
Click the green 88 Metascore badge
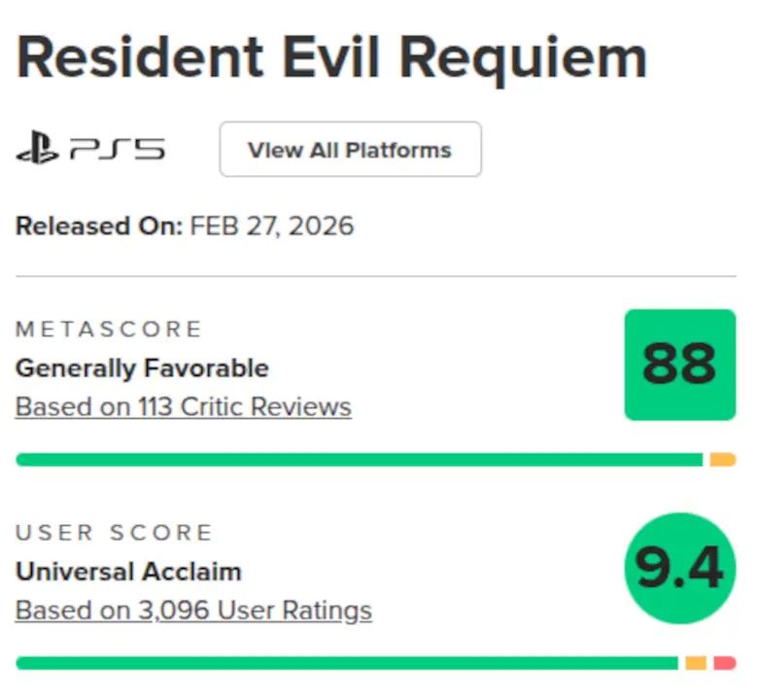pos(679,365)
